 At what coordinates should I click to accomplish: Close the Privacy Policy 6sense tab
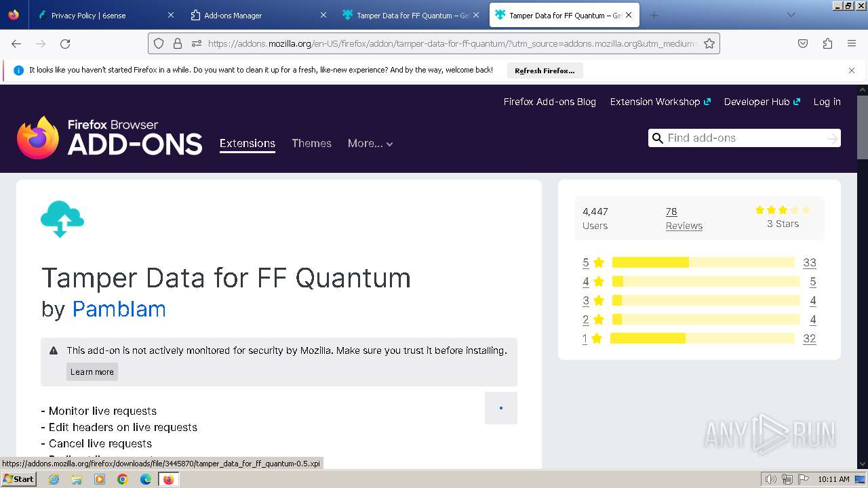click(x=171, y=15)
